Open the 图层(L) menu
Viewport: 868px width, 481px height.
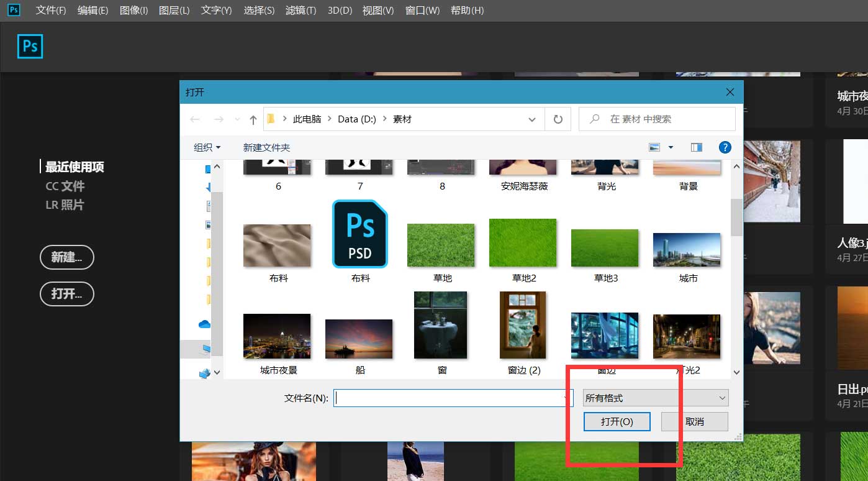pyautogui.click(x=174, y=11)
